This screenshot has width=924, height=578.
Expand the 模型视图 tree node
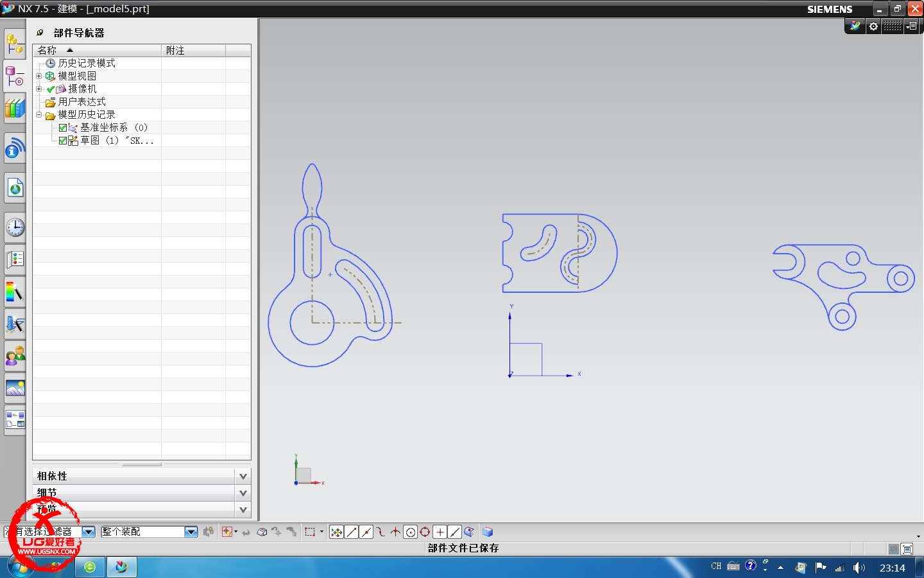[x=38, y=76]
